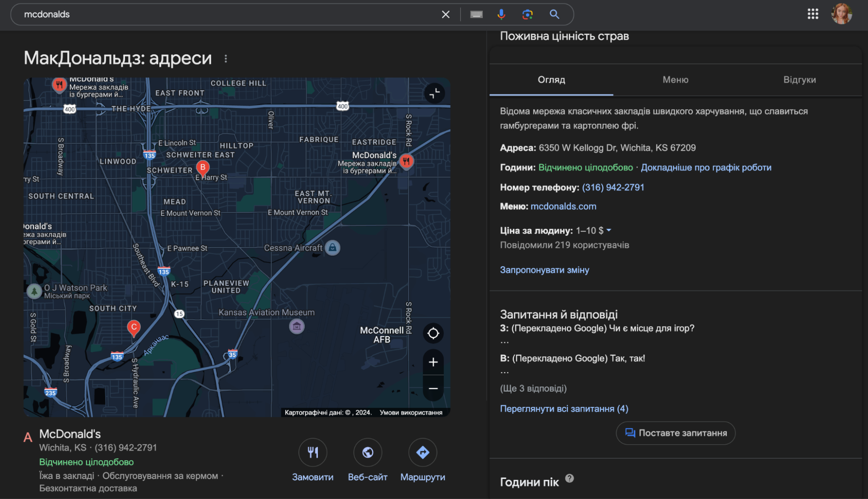Clear the mcdonalds search text
This screenshot has width=868, height=499.
pyautogui.click(x=446, y=14)
